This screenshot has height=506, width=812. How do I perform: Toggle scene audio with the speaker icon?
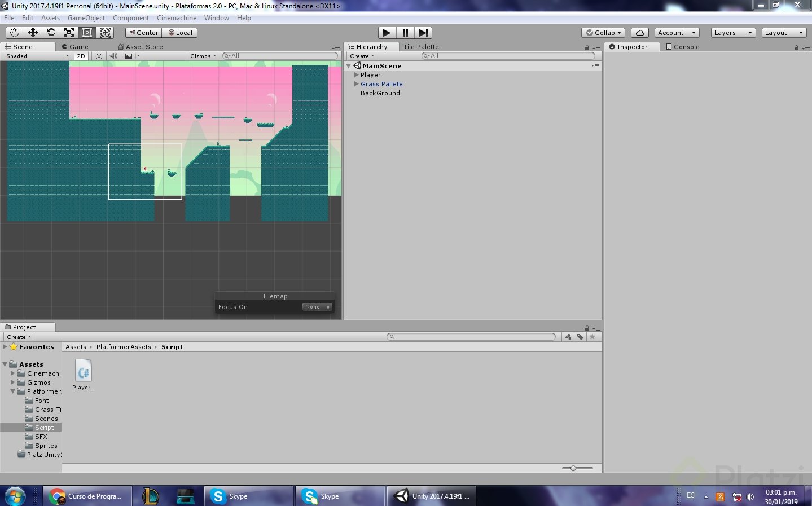113,56
